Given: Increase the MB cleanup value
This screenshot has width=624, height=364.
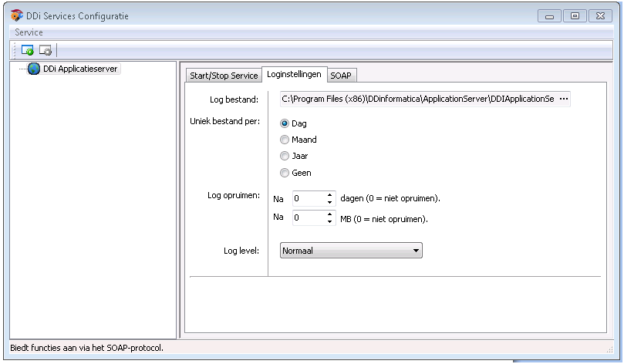Looking at the screenshot, I should [330, 214].
